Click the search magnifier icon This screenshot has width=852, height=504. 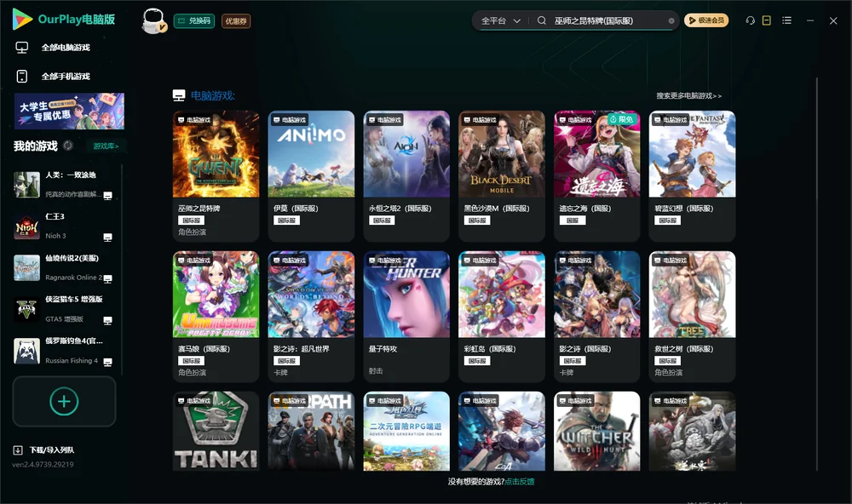point(542,20)
